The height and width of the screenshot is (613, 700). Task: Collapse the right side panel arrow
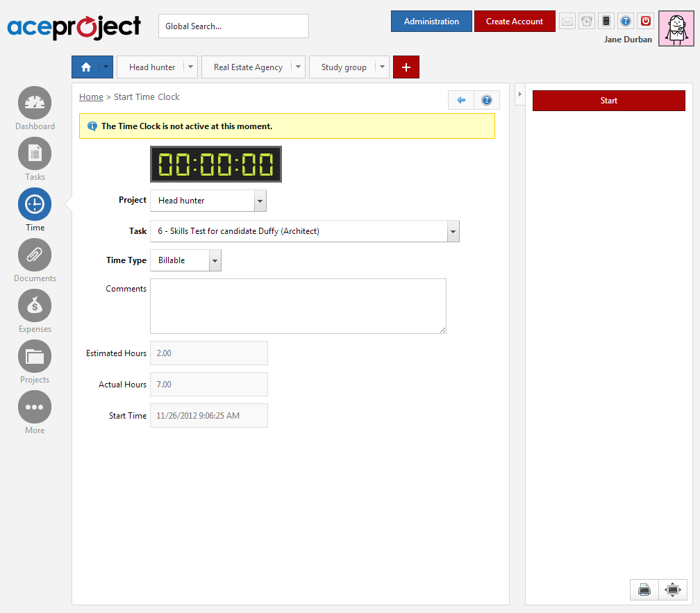(519, 94)
